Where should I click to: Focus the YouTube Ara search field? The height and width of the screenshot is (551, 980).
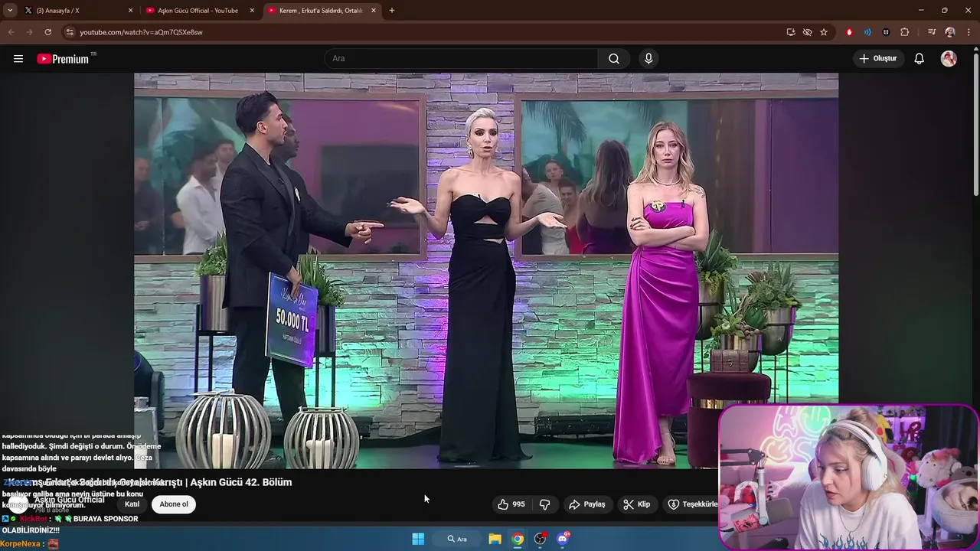462,59
